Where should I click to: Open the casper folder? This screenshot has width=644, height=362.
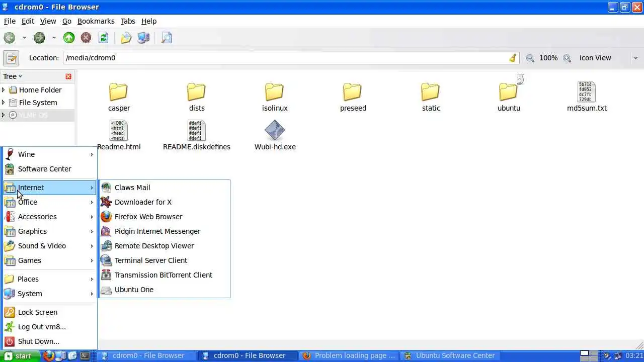(119, 97)
